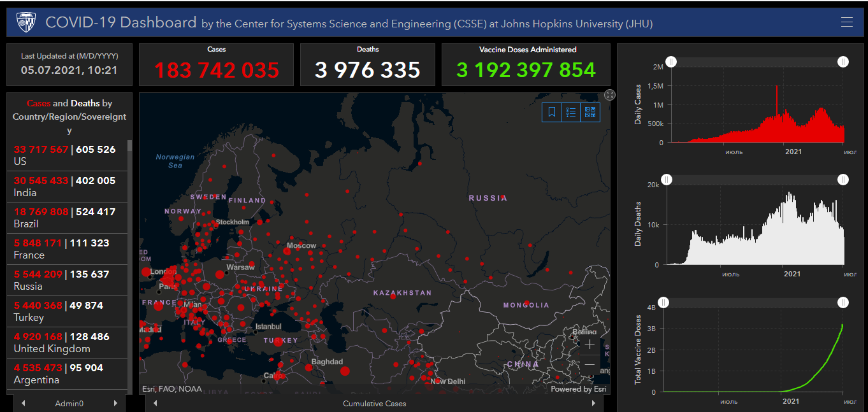Viewport: 868px width, 412px height.
Task: Open the hamburger menu in the header
Action: [x=846, y=22]
